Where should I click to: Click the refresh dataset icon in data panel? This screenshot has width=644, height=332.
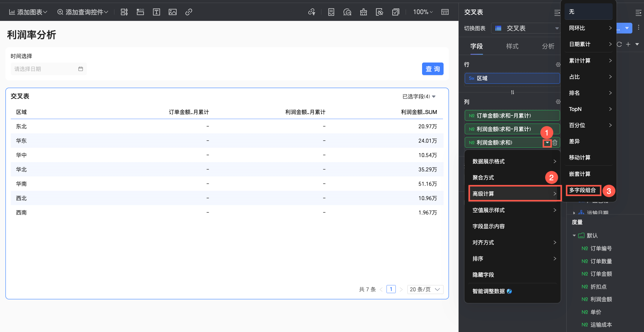coord(619,44)
